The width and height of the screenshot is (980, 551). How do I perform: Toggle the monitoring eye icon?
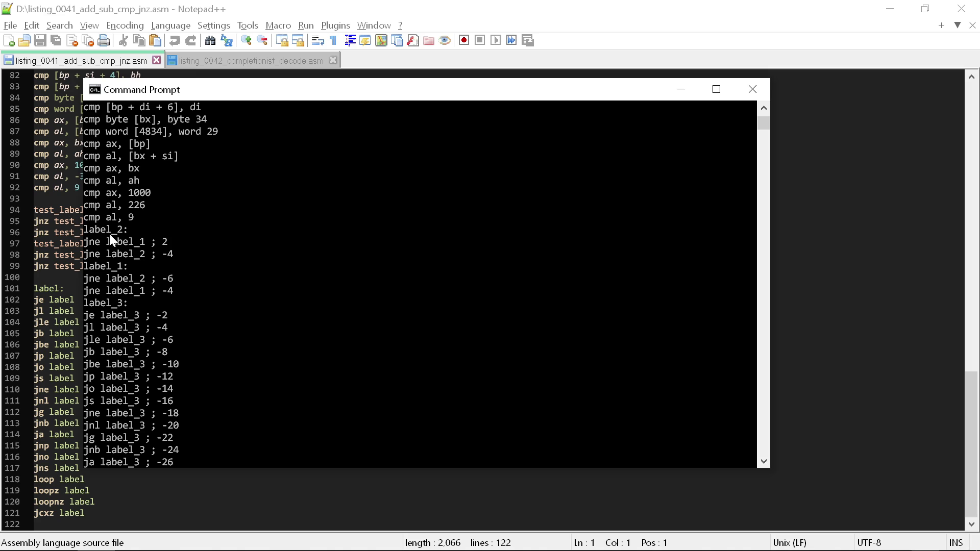(445, 40)
